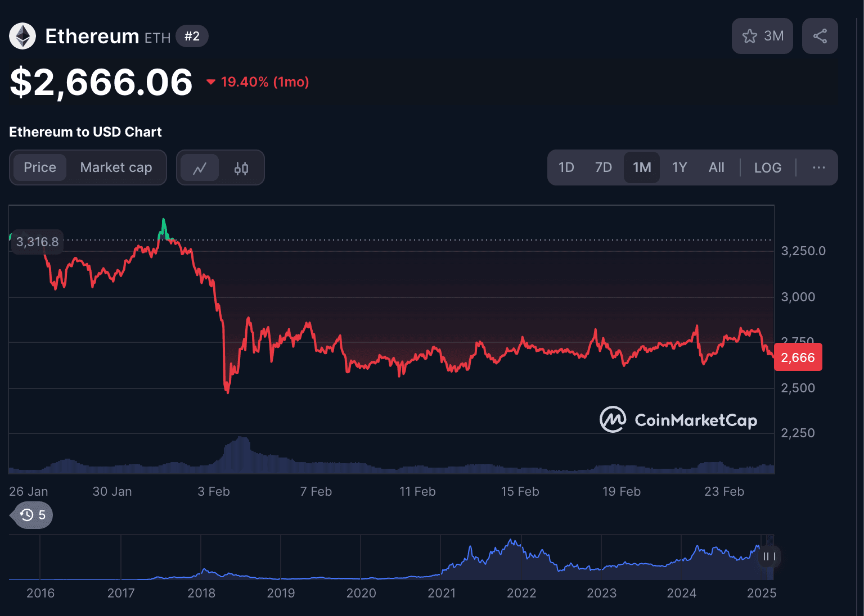Grab the range selector pause handle

769,556
